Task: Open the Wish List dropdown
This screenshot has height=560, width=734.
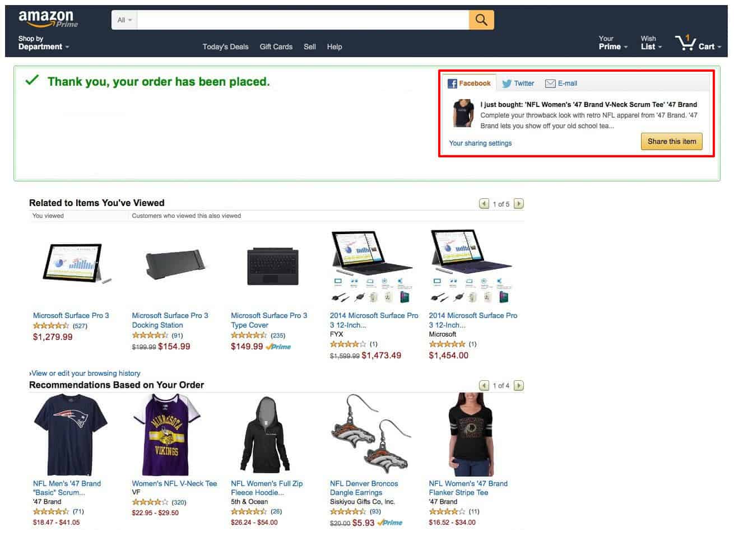Action: (651, 43)
